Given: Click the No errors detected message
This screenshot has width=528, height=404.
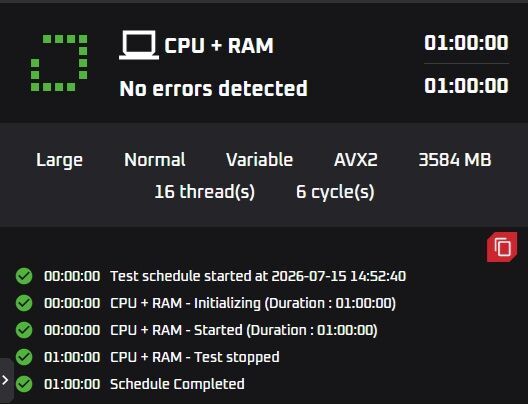Looking at the screenshot, I should [213, 89].
